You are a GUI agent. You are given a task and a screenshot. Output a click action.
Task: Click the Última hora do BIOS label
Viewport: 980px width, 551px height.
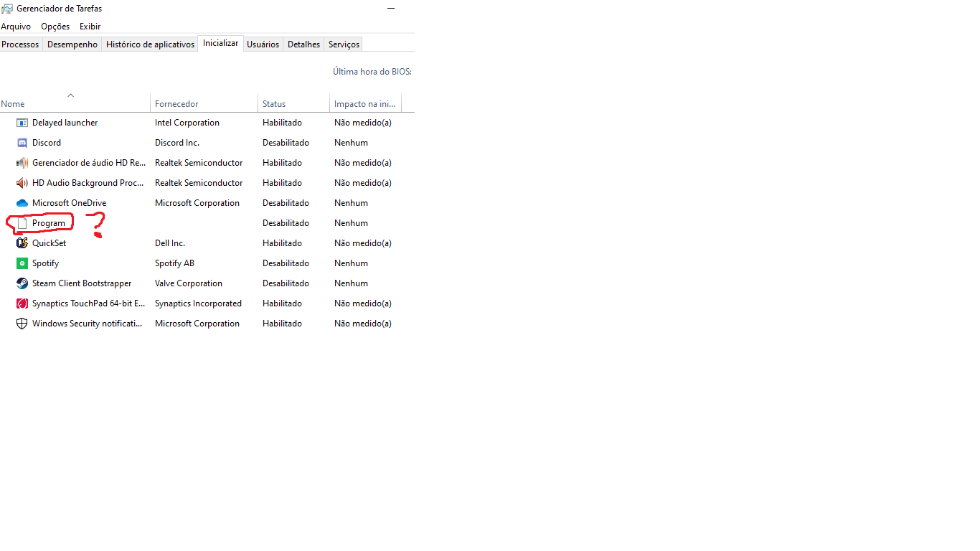[372, 72]
